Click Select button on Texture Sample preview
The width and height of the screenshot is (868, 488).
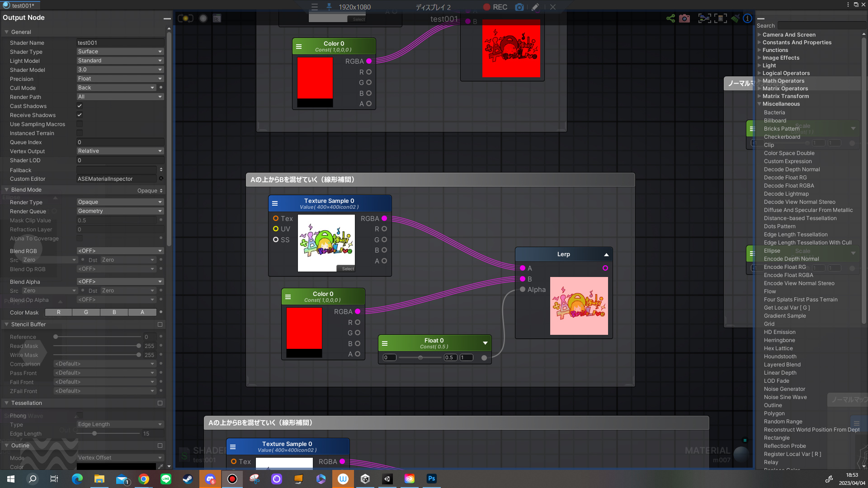[x=348, y=269]
